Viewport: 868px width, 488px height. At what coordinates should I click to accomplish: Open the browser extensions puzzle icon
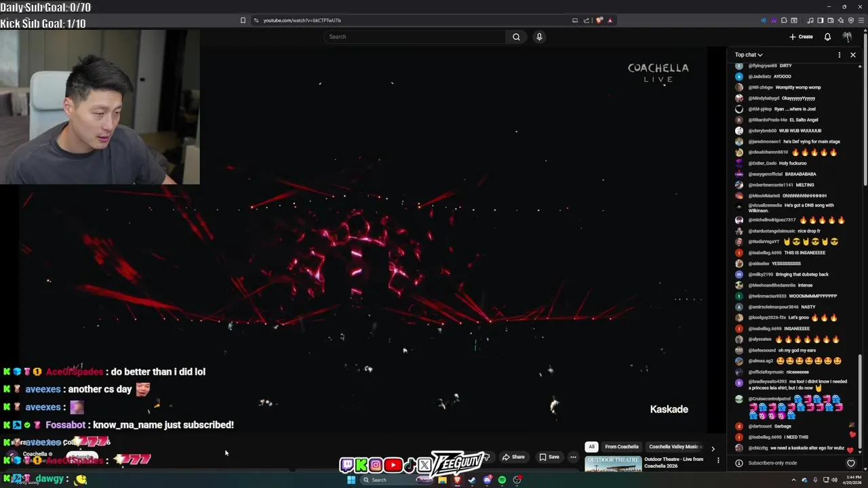784,20
